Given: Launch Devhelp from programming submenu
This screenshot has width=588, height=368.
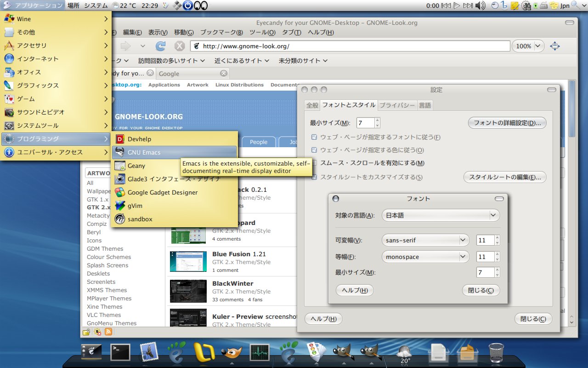Looking at the screenshot, I should pyautogui.click(x=174, y=139).
